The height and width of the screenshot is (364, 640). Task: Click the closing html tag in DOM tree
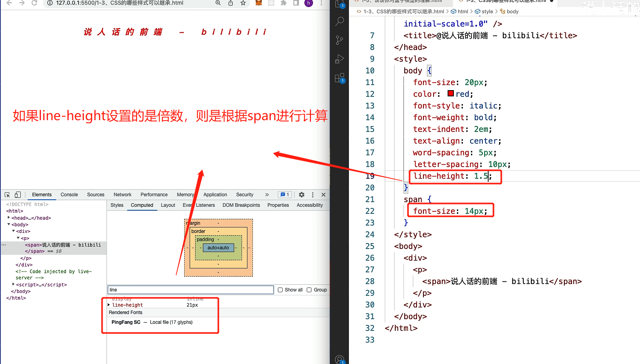(16, 298)
